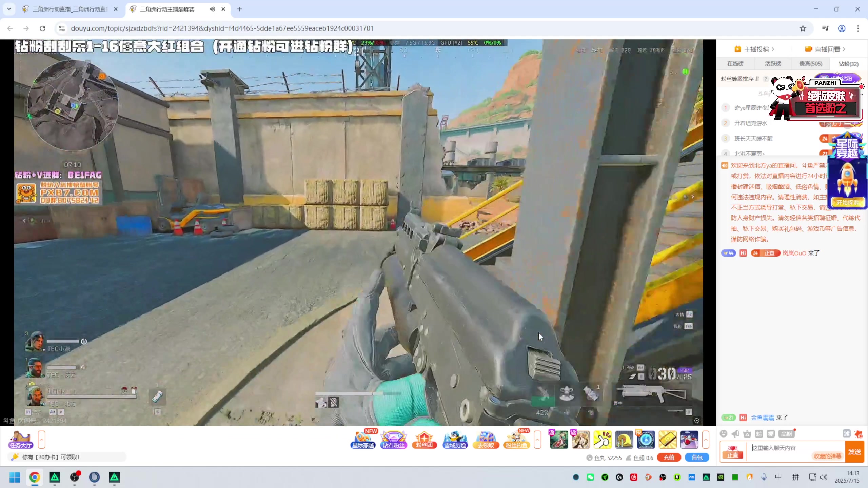Select the gold ticket gift

click(x=667, y=440)
